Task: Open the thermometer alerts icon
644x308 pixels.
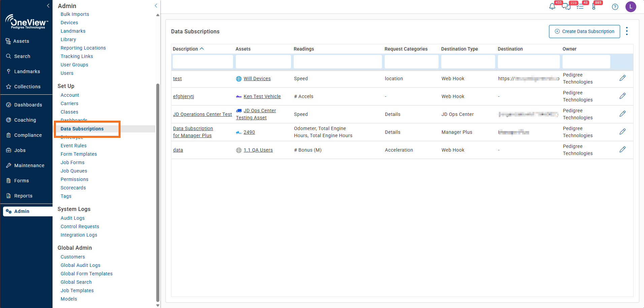Action: click(594, 6)
